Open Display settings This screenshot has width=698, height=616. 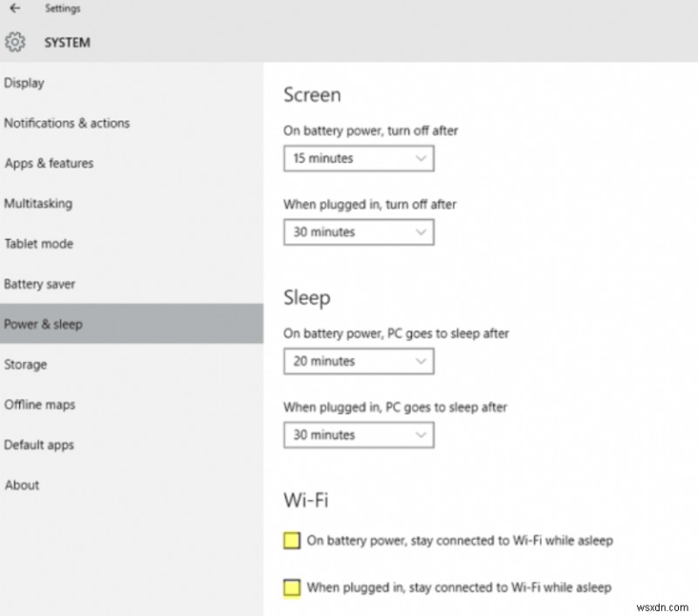click(x=24, y=83)
